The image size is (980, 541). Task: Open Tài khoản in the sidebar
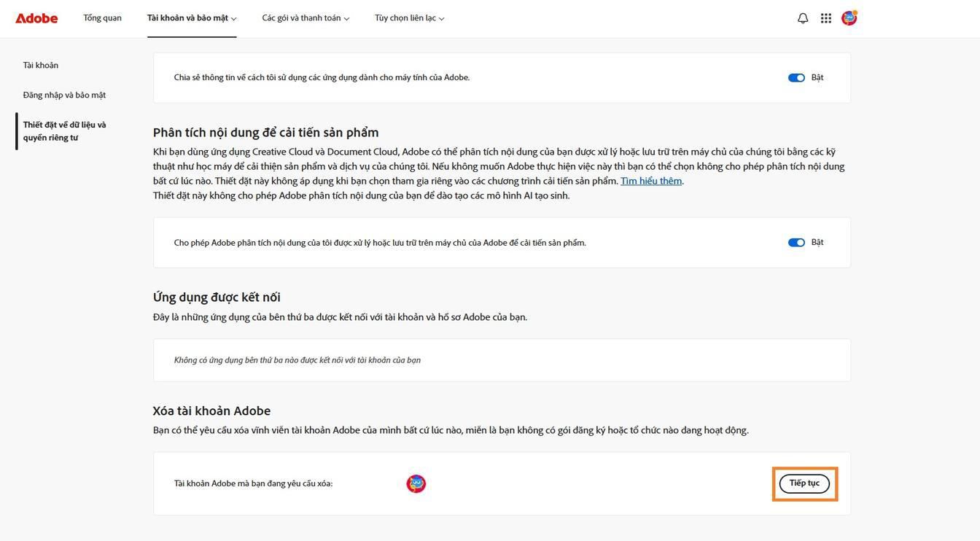point(41,66)
